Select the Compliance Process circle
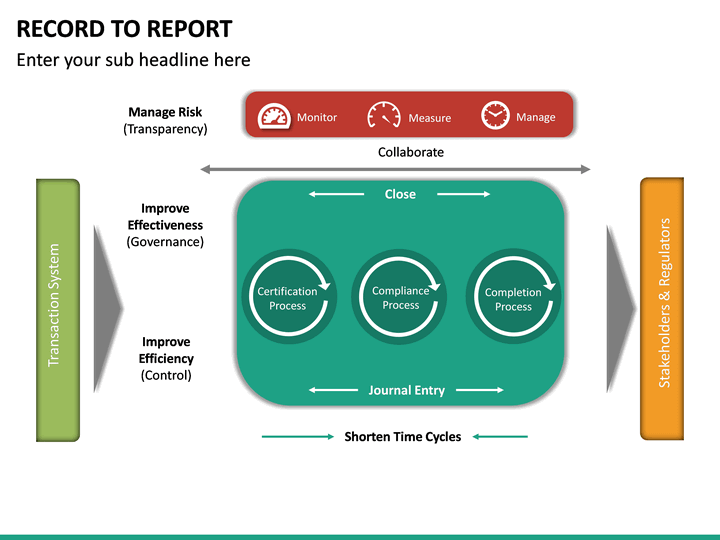720x540 pixels. click(x=401, y=297)
